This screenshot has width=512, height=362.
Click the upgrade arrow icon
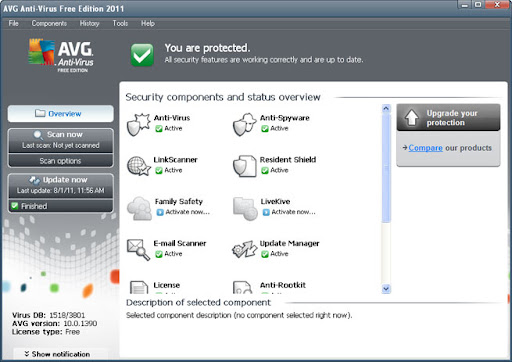pos(412,117)
